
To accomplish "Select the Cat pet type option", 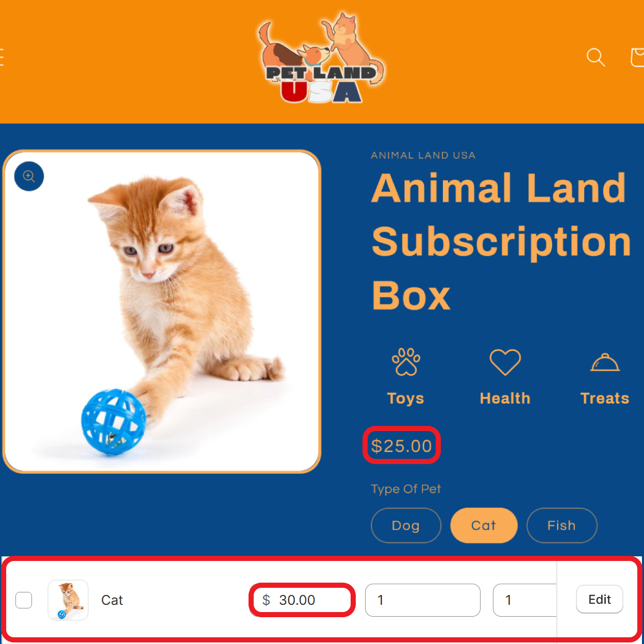I will (484, 525).
